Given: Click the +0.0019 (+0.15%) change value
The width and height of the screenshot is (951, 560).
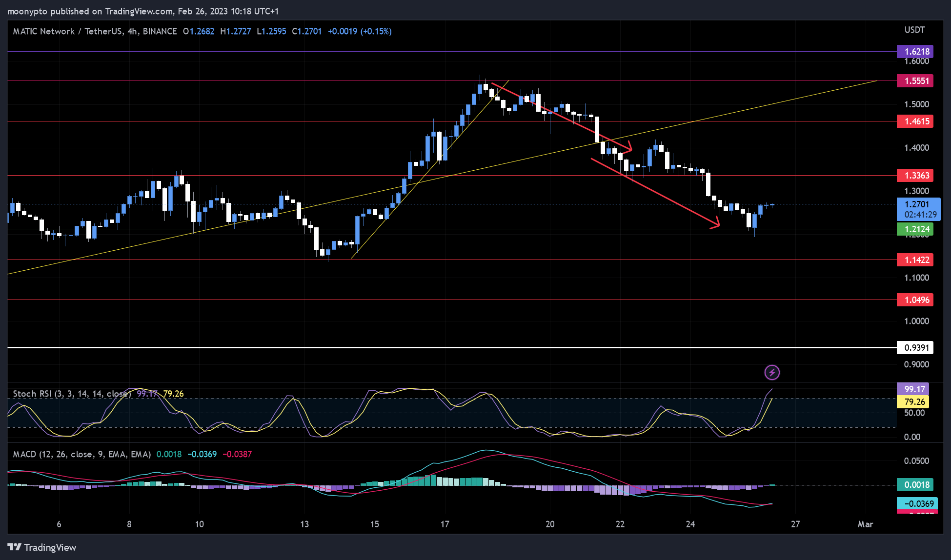Looking at the screenshot, I should (360, 31).
